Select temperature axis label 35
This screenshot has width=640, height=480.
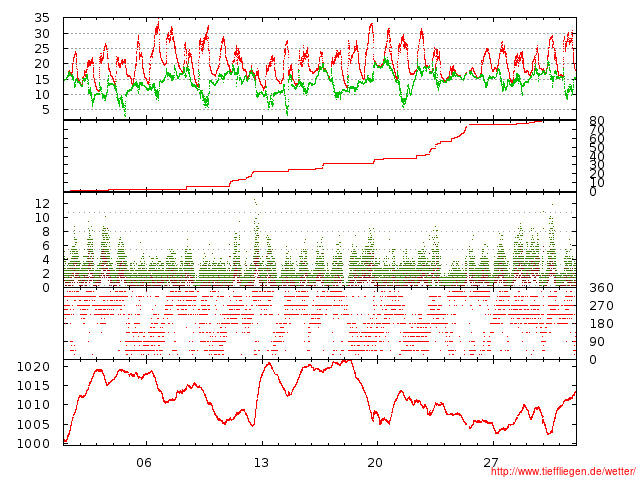click(42, 18)
